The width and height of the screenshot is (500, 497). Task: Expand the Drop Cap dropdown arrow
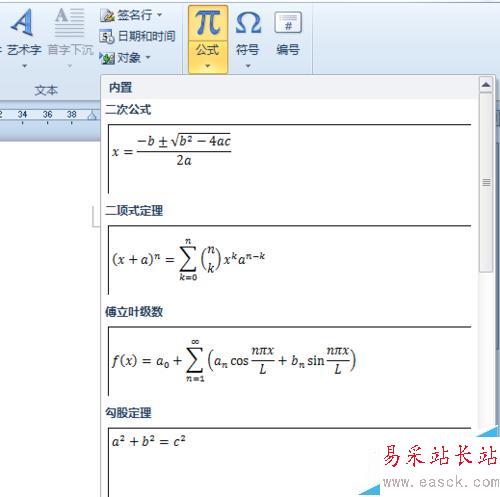click(70, 66)
